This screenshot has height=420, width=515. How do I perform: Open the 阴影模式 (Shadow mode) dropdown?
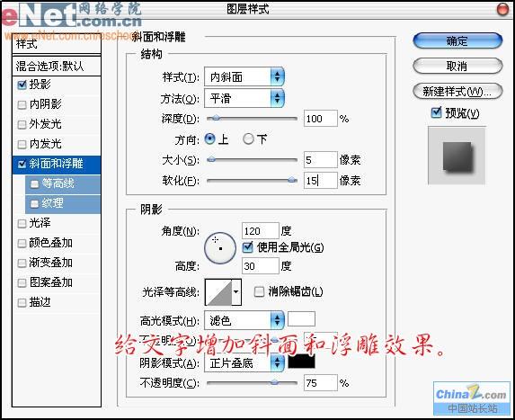[x=244, y=363]
